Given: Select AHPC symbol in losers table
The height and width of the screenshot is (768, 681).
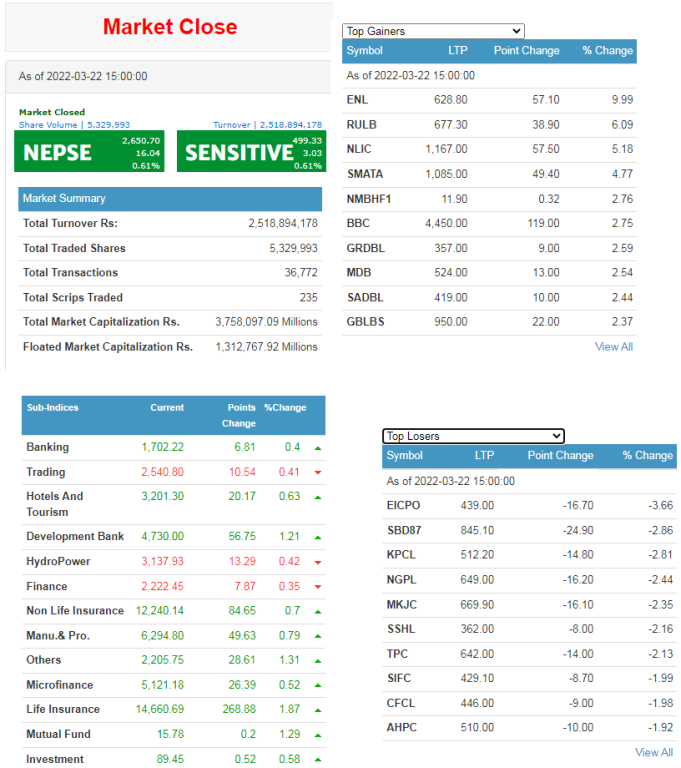Looking at the screenshot, I should tap(402, 727).
